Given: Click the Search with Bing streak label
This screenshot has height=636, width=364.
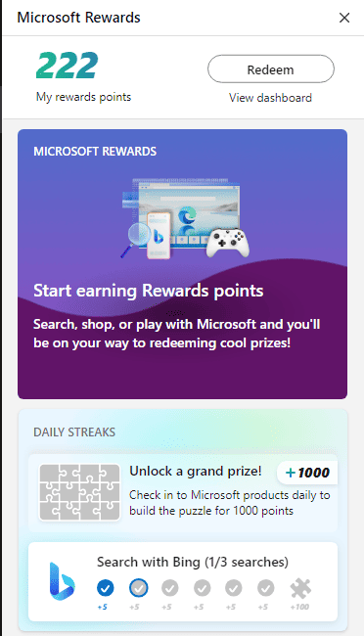Looking at the screenshot, I should (x=193, y=563).
